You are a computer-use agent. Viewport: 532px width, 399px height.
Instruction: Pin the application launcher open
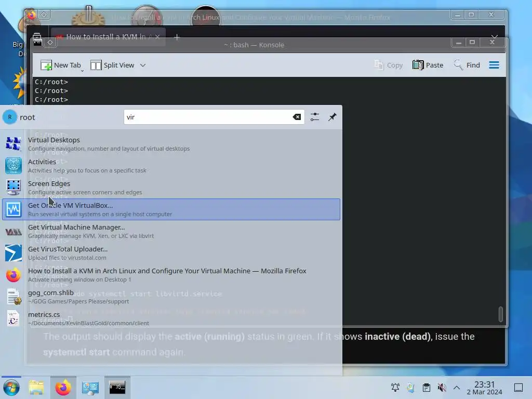pos(332,117)
